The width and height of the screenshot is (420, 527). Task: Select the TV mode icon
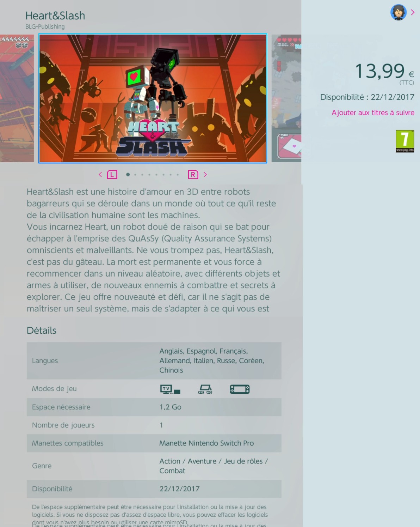point(170,389)
